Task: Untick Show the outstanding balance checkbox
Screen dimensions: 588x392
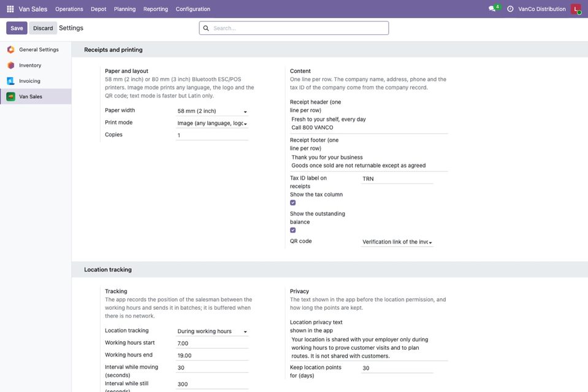Action: point(293,230)
